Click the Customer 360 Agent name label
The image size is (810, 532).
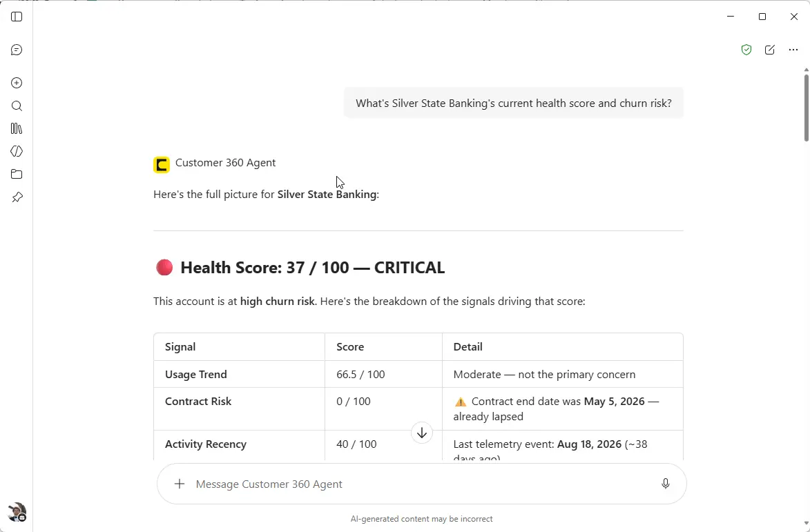[x=226, y=163]
